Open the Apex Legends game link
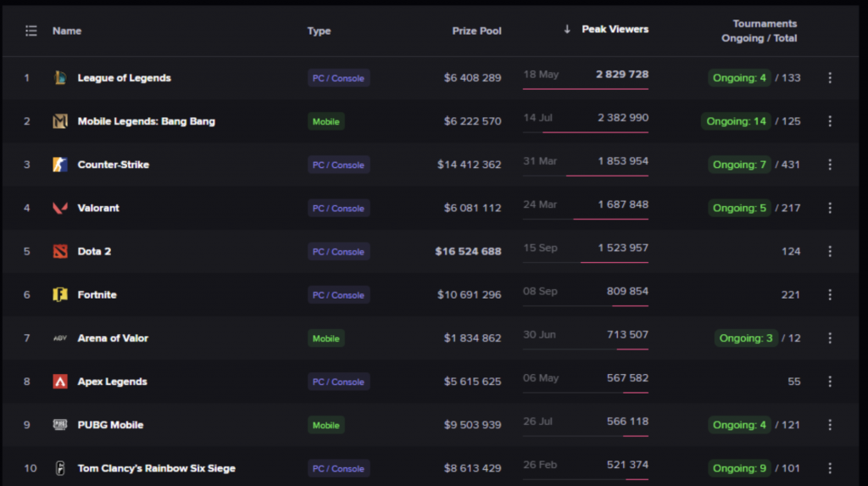Viewport: 868px width, 486px height. 112,382
